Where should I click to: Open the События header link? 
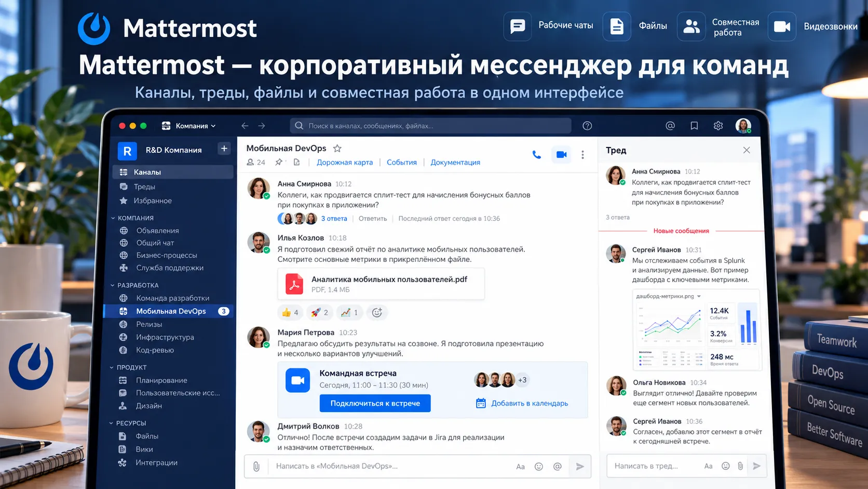click(x=402, y=162)
